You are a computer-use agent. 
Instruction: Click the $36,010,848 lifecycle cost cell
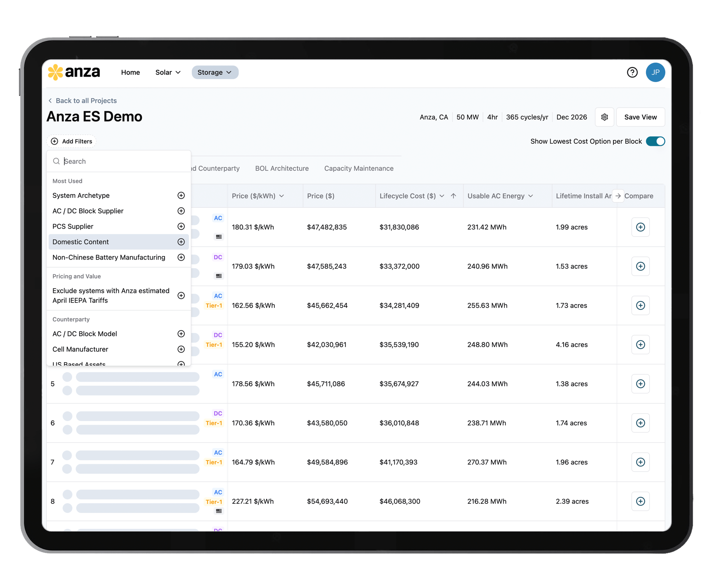(399, 423)
